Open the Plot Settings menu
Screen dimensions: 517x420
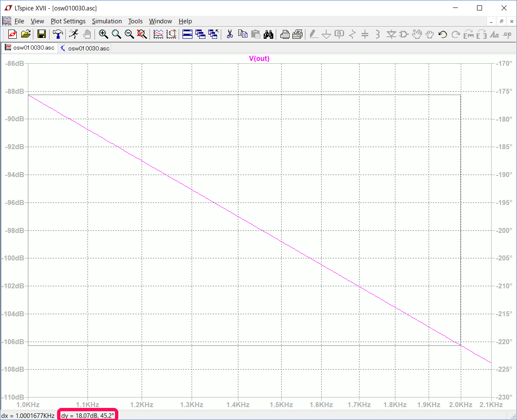pyautogui.click(x=68, y=21)
